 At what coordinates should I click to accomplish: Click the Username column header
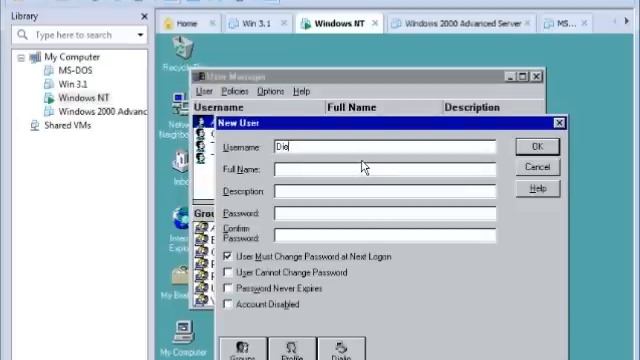pos(259,107)
